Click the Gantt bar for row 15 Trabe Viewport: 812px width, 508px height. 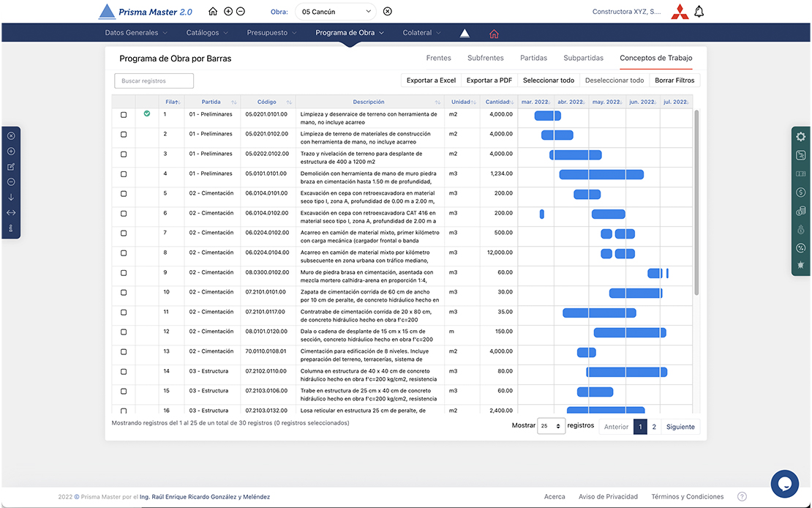[x=595, y=392]
